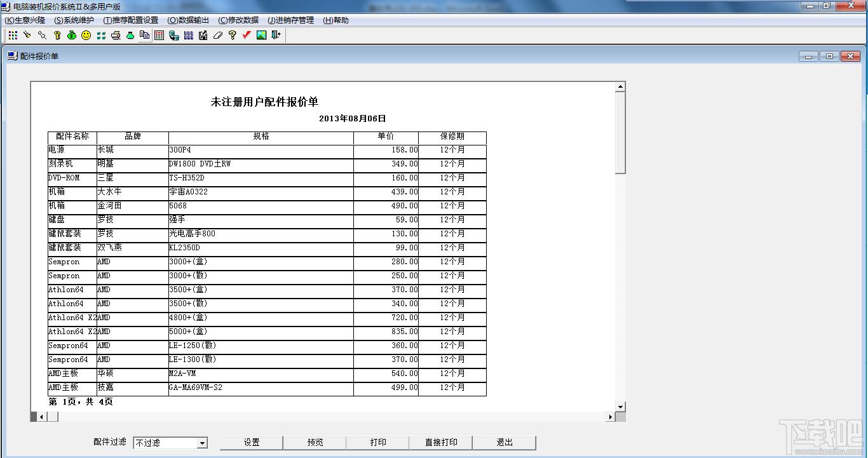Click the small green purse icon
868x458 pixels.
pos(130,36)
